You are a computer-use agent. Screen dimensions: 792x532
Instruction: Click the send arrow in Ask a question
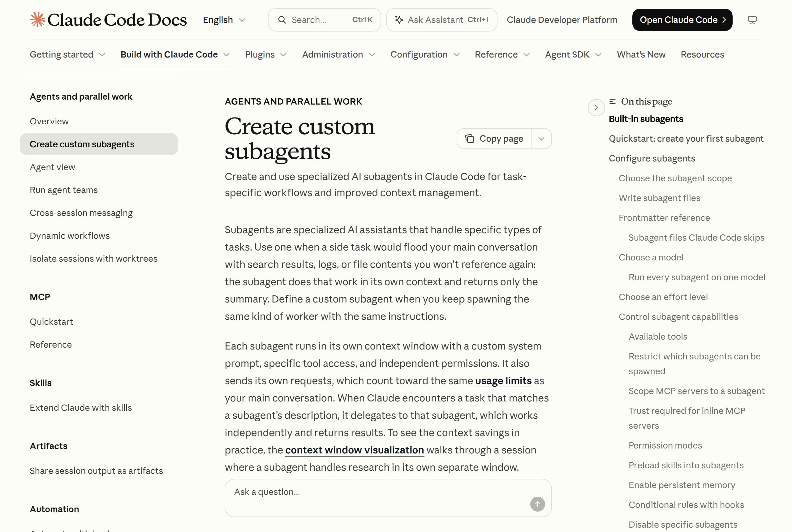coord(537,504)
